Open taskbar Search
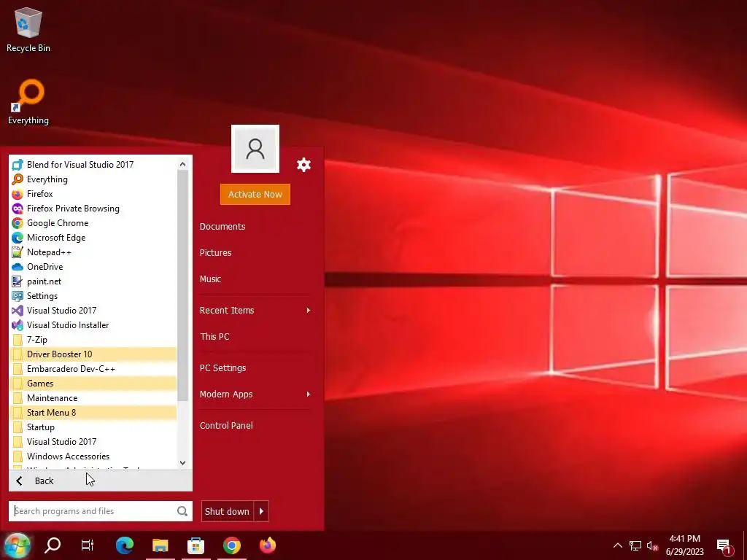 pyautogui.click(x=53, y=545)
